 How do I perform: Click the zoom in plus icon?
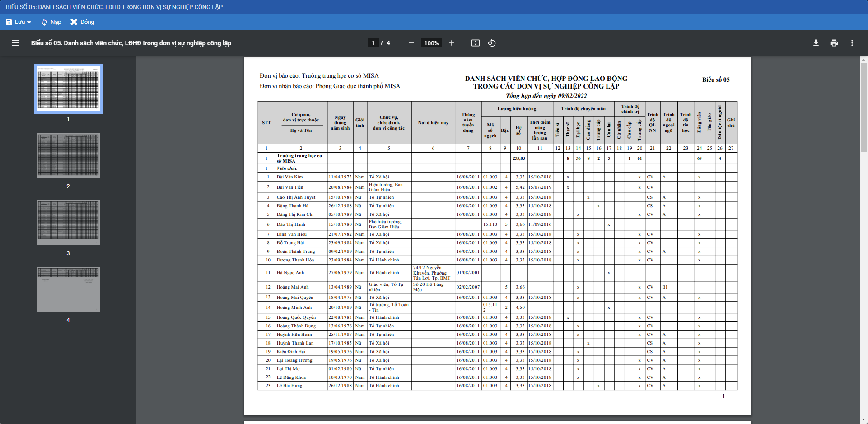coord(451,43)
